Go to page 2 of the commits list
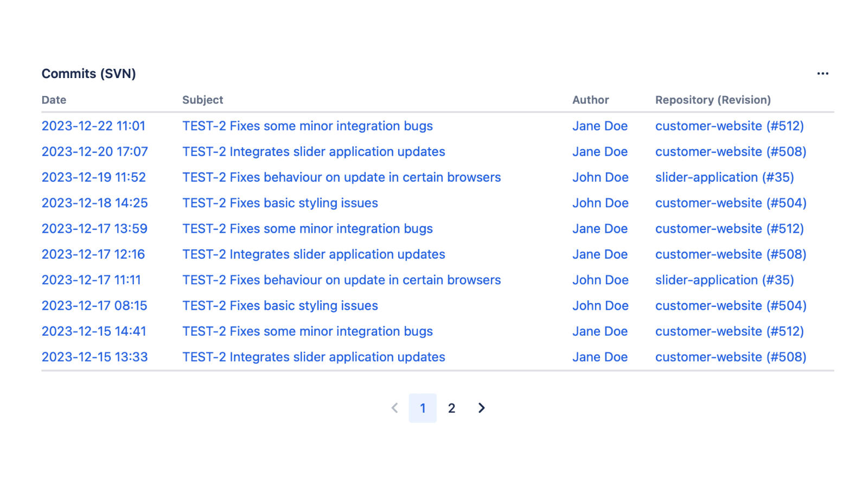Screen dimensions: 868x488 point(451,408)
